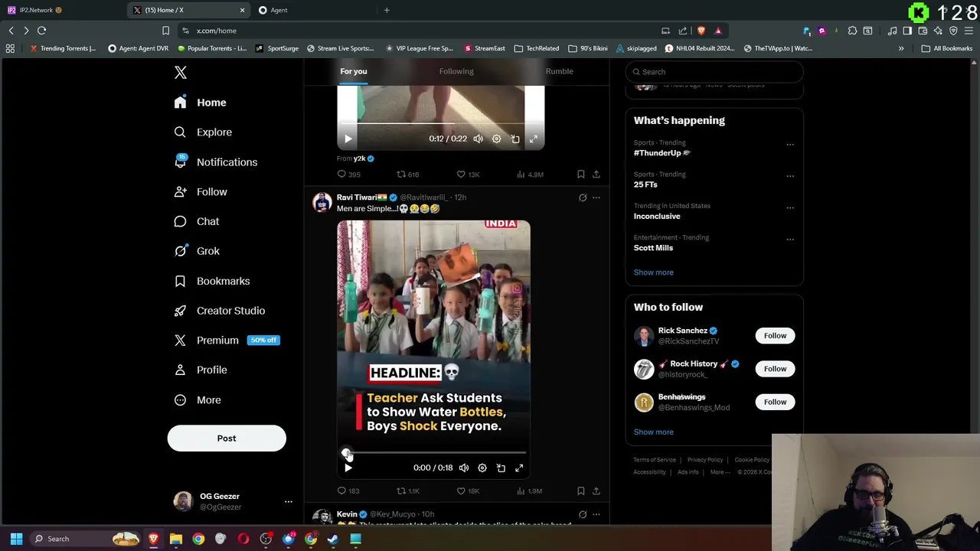This screenshot has width=980, height=551.
Task: Toggle picture-in-picture on the upper video
Action: [x=515, y=139]
